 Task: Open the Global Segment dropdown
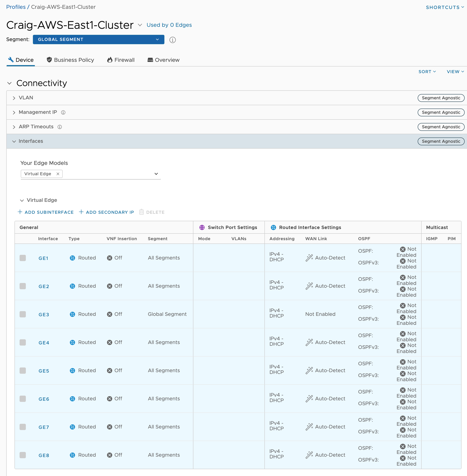coord(99,40)
